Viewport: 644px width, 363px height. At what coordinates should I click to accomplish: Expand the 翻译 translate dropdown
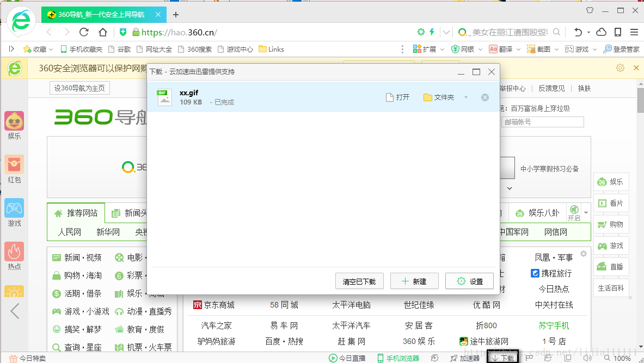tap(518, 50)
